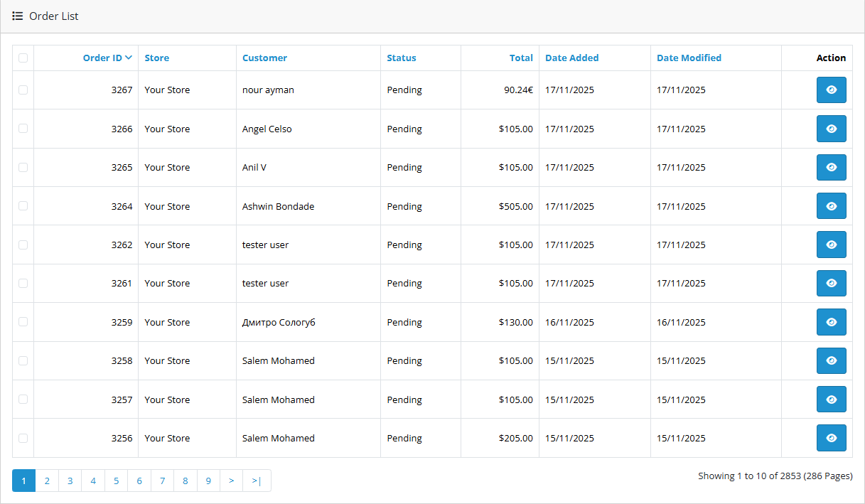This screenshot has width=865, height=504.
Task: Toggle the select-all checkbox in header
Action: (x=23, y=58)
